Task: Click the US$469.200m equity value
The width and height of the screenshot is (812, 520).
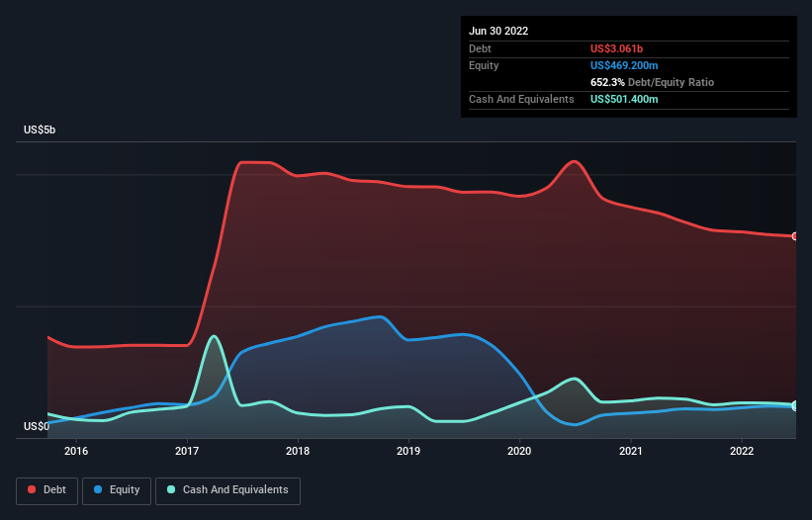Action: coord(624,65)
